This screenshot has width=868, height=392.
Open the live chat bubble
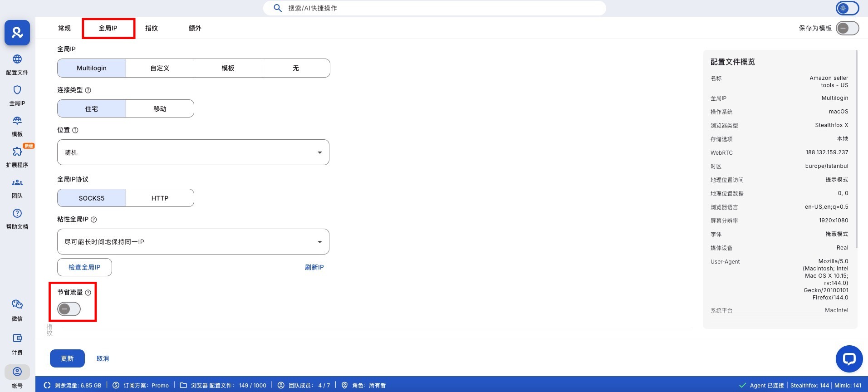point(849,359)
